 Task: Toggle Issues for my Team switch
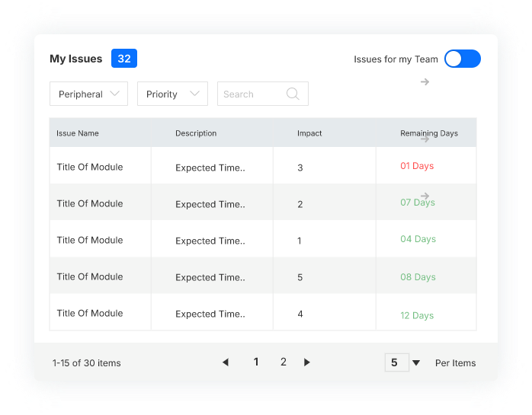coord(463,59)
